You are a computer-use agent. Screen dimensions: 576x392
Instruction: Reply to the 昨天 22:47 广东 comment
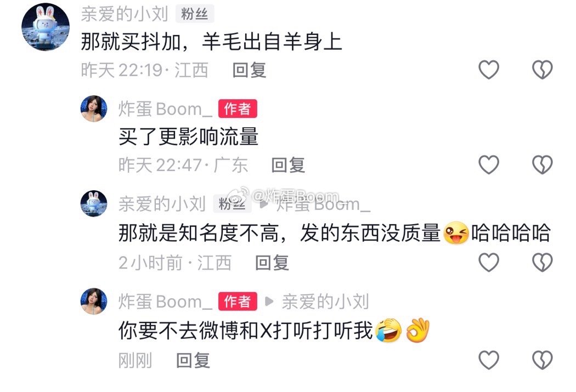pos(288,165)
